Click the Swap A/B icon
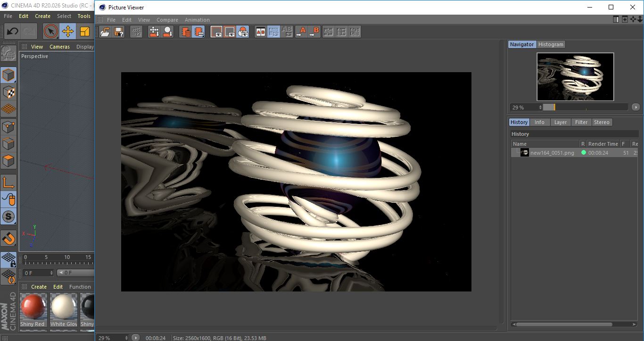644x341 pixels. pos(329,32)
